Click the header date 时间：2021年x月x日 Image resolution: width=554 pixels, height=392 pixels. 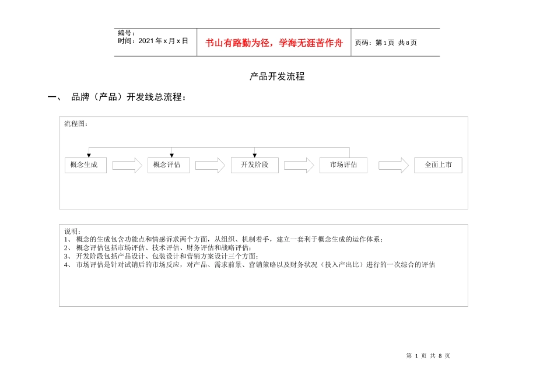tap(153, 41)
